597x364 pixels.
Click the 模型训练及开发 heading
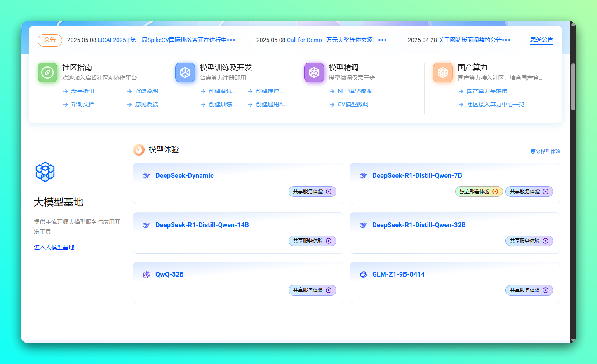226,68
